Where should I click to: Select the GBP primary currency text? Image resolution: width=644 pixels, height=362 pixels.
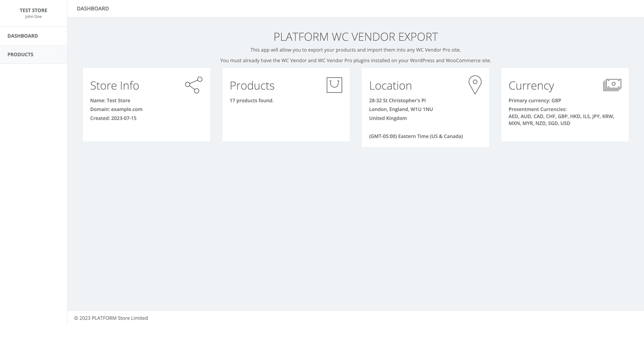[535, 100]
